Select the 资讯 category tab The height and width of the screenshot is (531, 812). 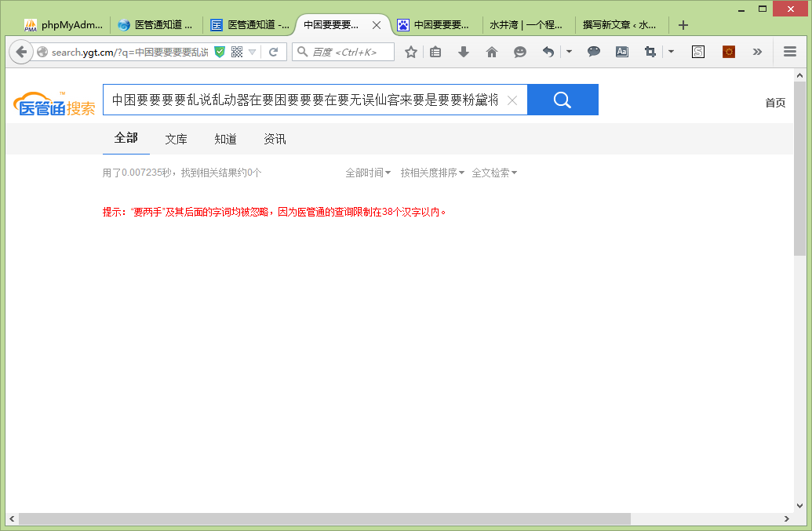(275, 139)
